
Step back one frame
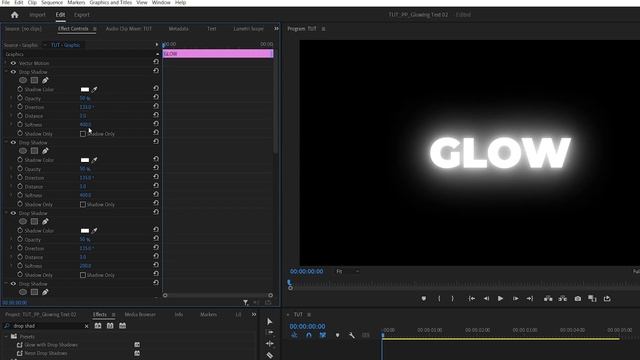click(486, 299)
